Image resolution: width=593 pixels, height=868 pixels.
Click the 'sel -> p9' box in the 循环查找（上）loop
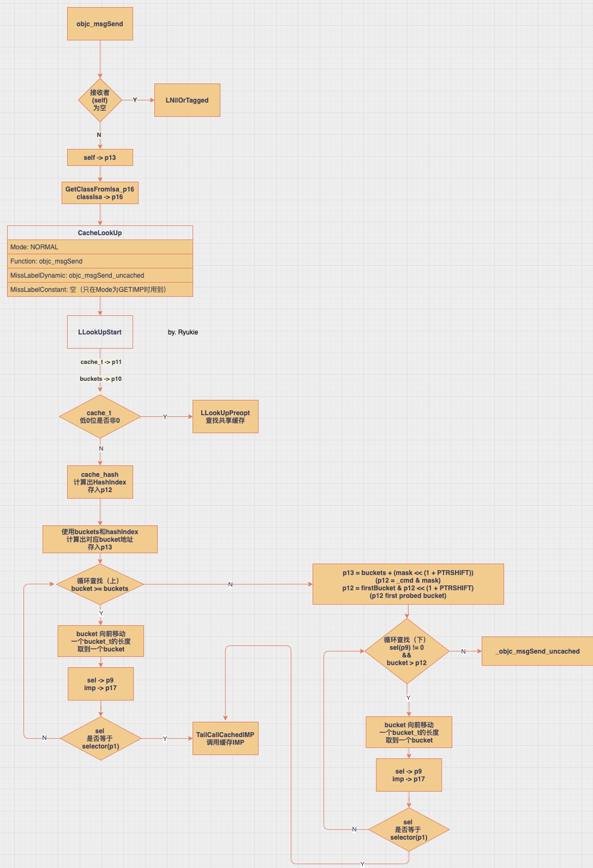point(100,684)
